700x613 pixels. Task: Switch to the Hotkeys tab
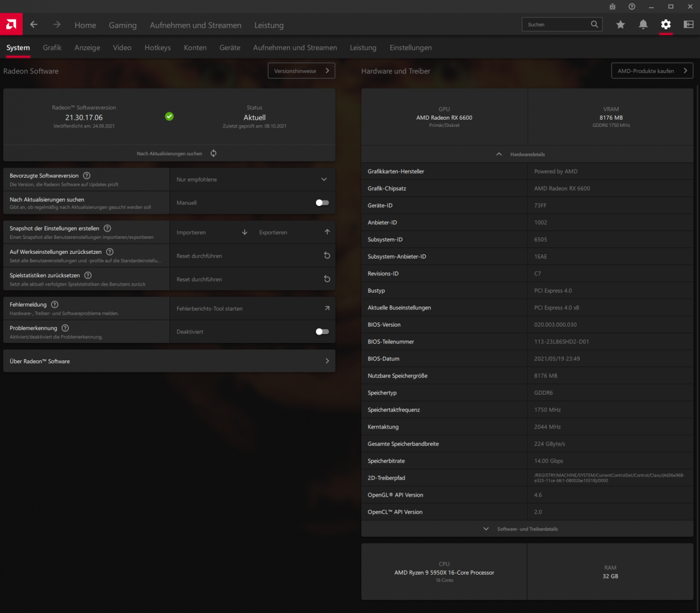click(157, 47)
